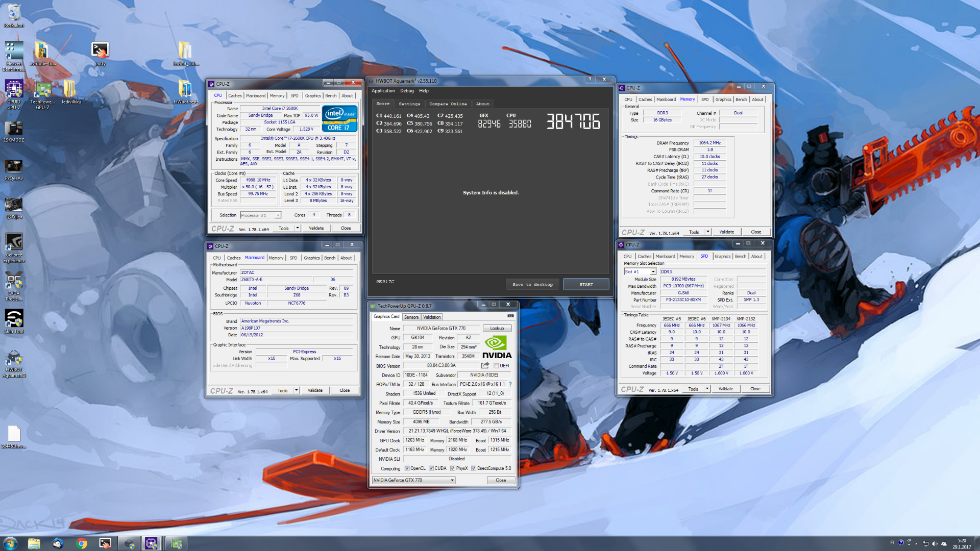
Task: Click the START button in Aquamark
Action: pos(586,284)
